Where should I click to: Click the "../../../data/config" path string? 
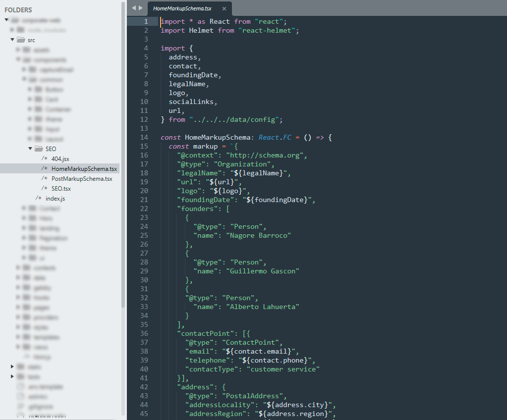[x=234, y=119]
